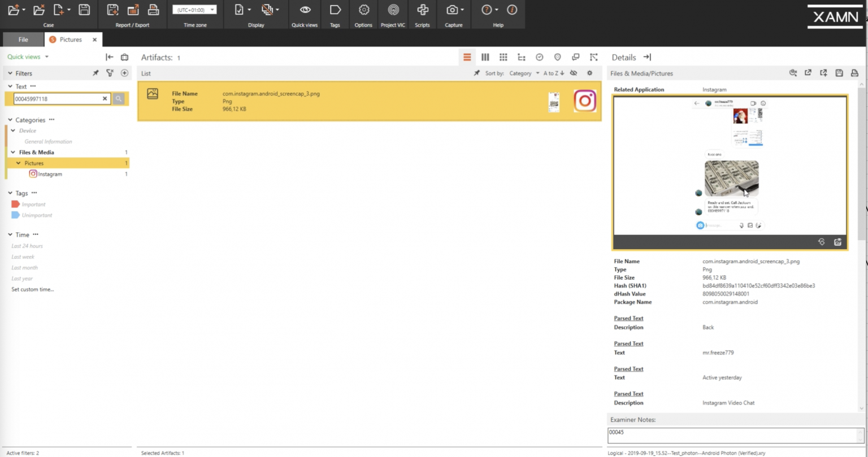Pin the Filters panel
Image resolution: width=868 pixels, height=457 pixels.
(96, 73)
